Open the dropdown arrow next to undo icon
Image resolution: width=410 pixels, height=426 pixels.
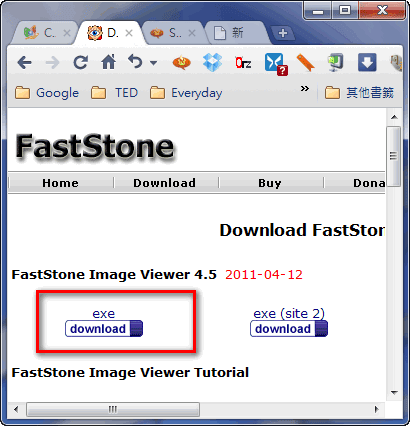pos(153,63)
